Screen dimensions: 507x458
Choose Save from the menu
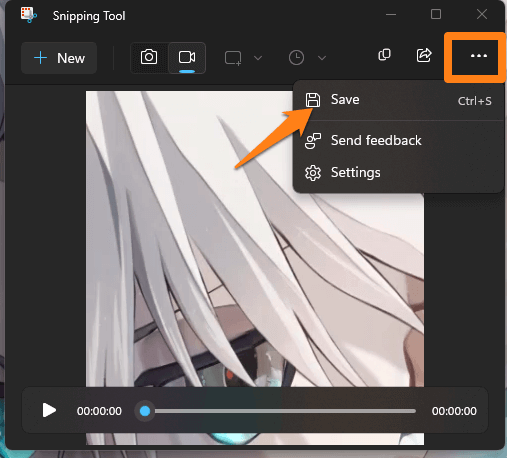pos(398,100)
